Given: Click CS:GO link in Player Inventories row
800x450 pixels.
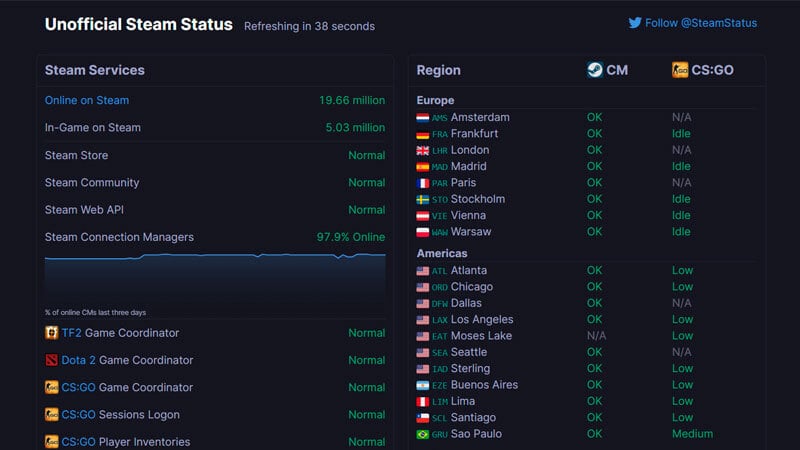Looking at the screenshot, I should (x=79, y=442).
